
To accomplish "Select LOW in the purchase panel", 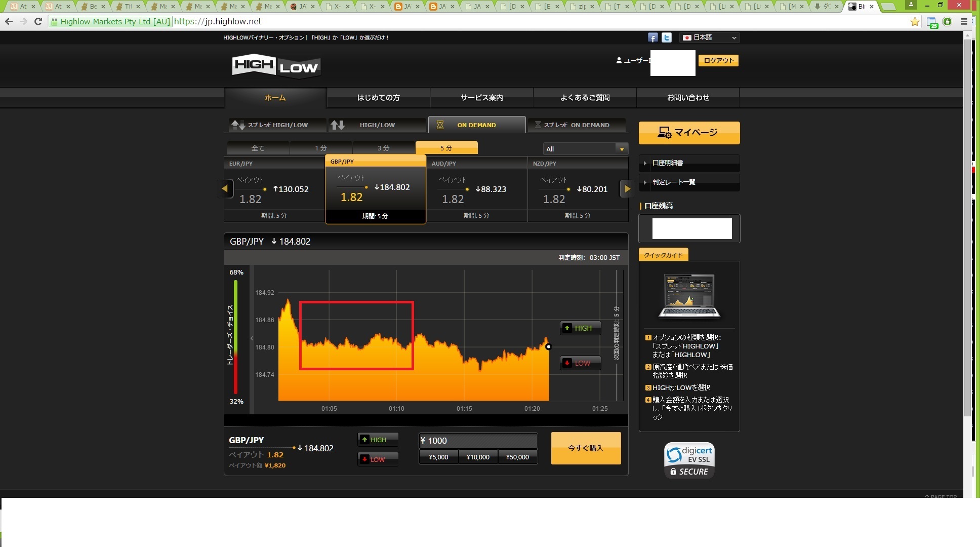I will (x=378, y=459).
